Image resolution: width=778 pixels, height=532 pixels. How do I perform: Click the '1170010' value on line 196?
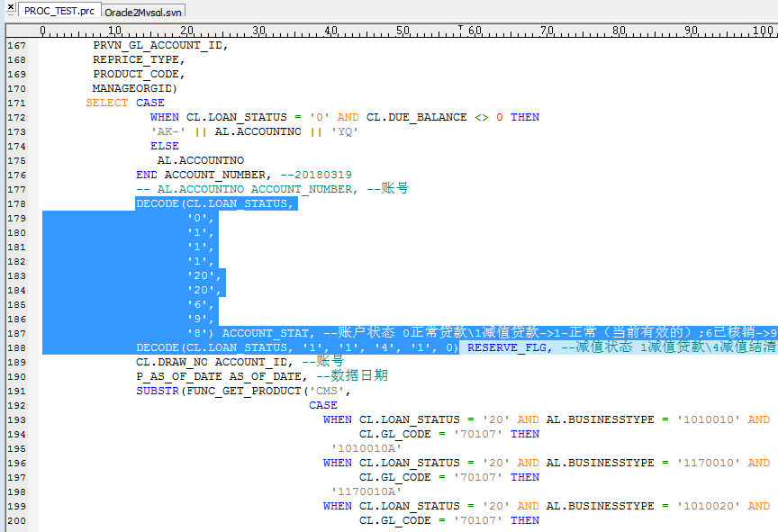click(x=708, y=463)
